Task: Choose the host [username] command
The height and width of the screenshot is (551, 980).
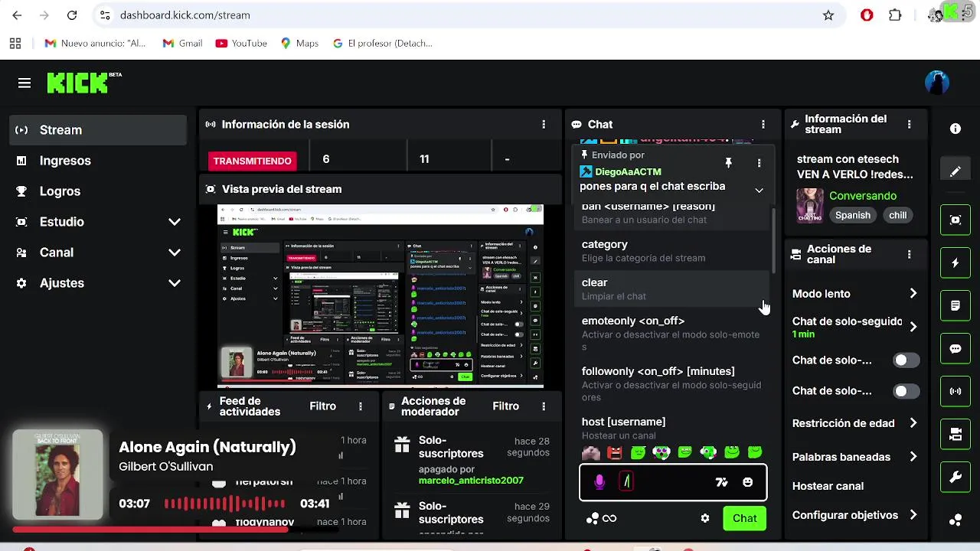Action: [x=672, y=428]
